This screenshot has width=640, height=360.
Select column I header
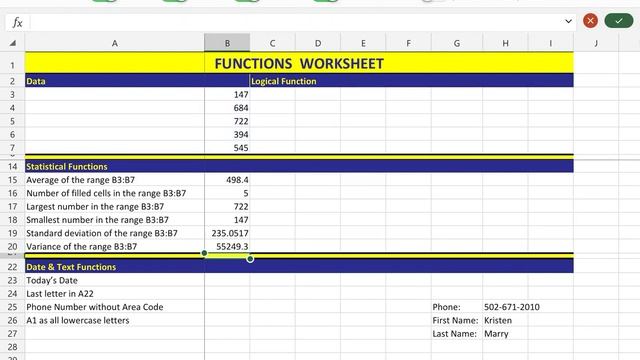551,43
